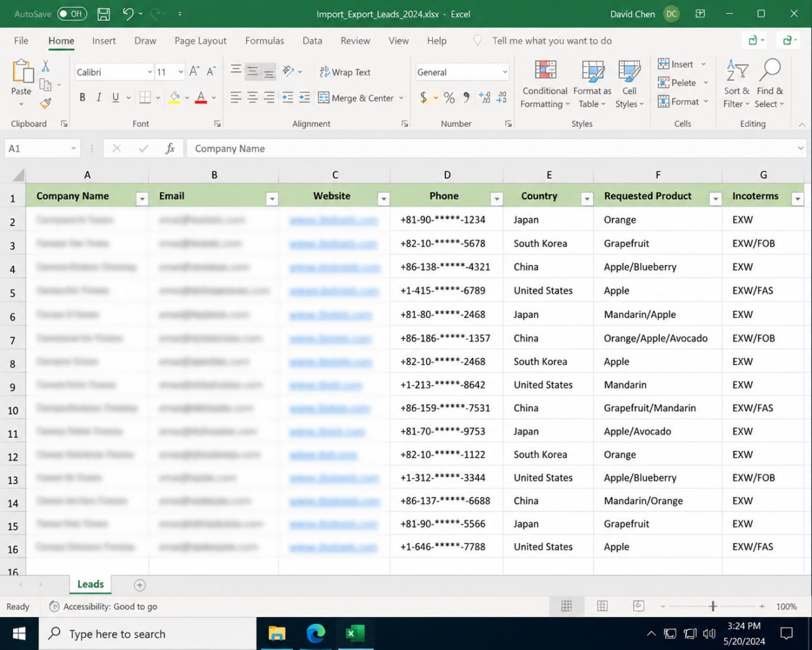The width and height of the screenshot is (812, 650).
Task: Open the font name Calibri dropdown
Action: pos(150,72)
